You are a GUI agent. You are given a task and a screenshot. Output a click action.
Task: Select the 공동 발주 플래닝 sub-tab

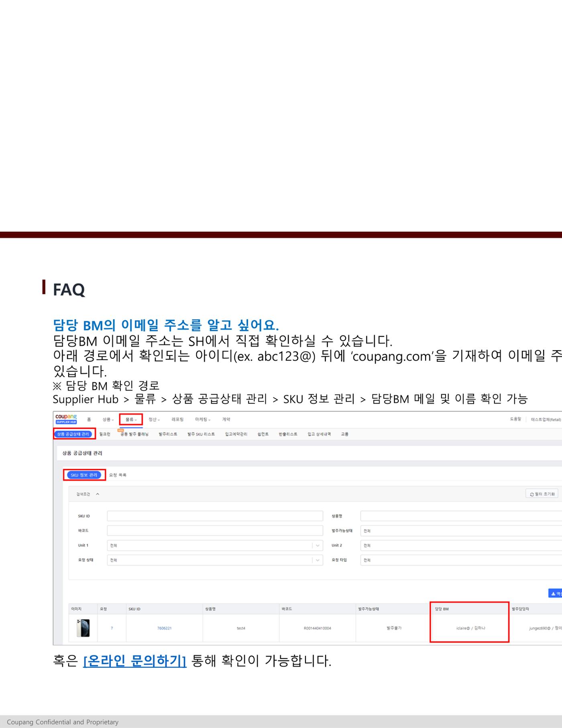(x=134, y=434)
